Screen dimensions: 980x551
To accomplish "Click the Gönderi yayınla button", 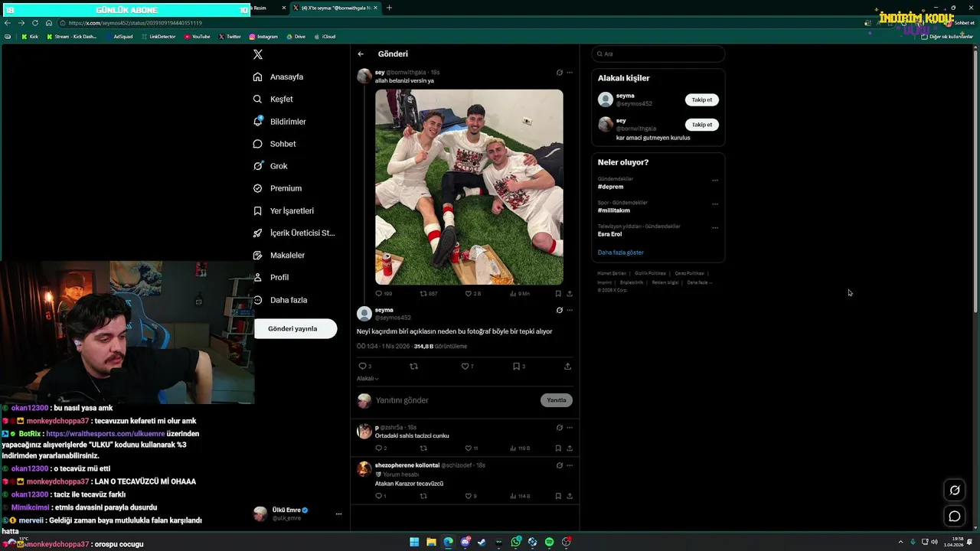I will coord(296,328).
